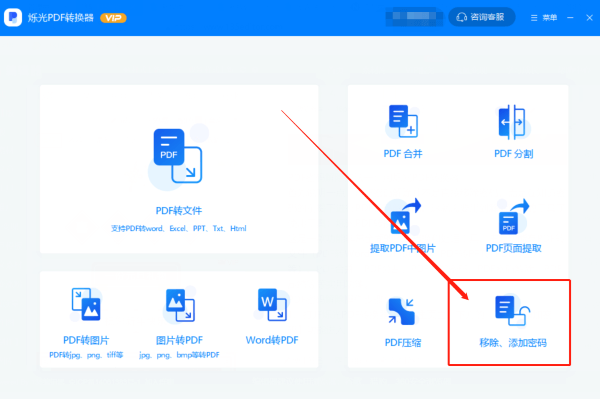Contact 咨询客服 support button
The height and width of the screenshot is (399, 600).
point(481,17)
